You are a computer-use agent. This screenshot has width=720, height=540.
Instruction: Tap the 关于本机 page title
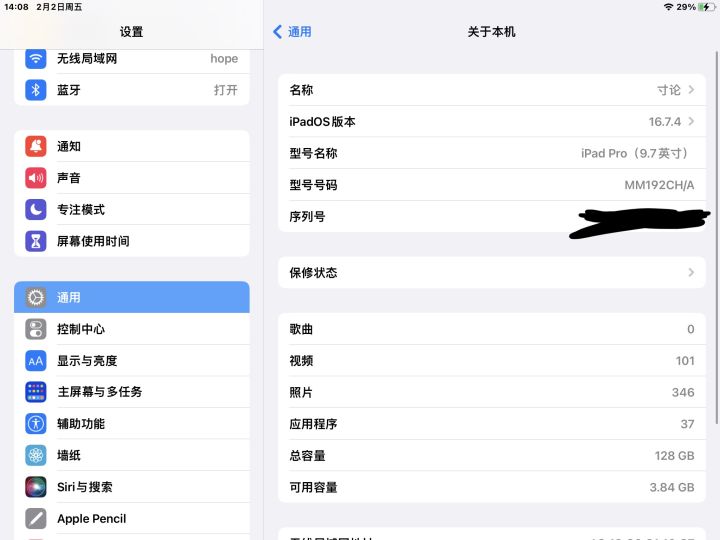pyautogui.click(x=491, y=32)
